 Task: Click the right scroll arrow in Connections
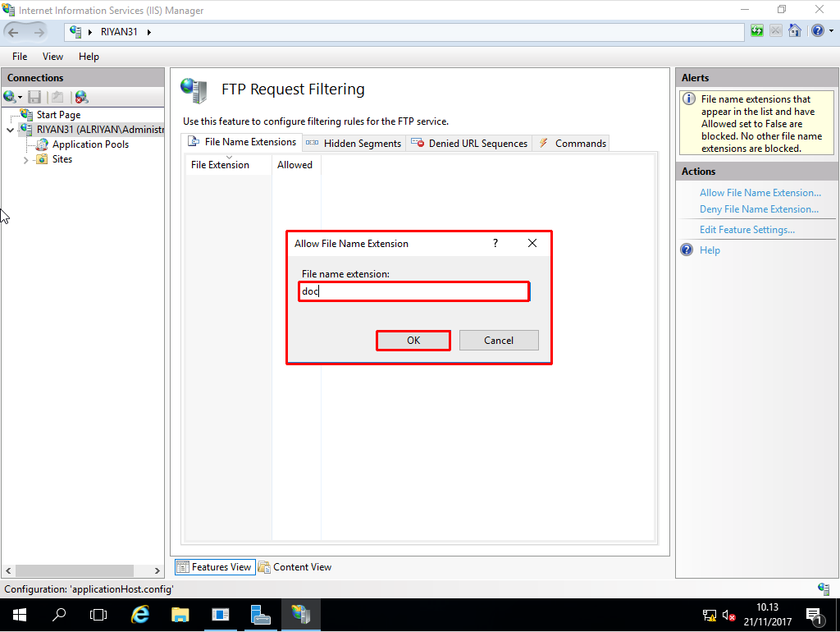(157, 570)
